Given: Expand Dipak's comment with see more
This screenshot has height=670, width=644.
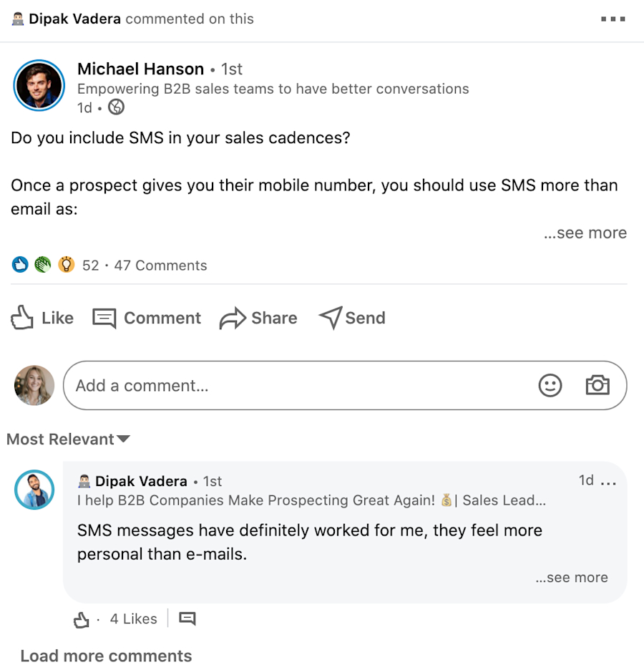Looking at the screenshot, I should point(571,577).
